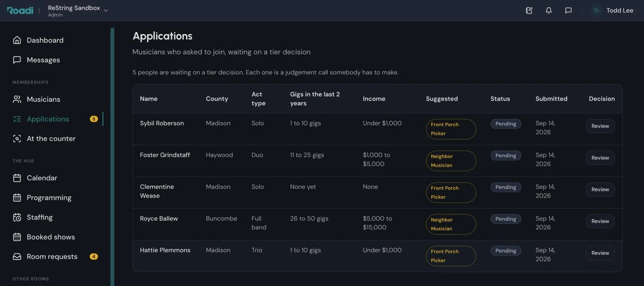Click the Roadi logo
644x286 pixels.
20,10
